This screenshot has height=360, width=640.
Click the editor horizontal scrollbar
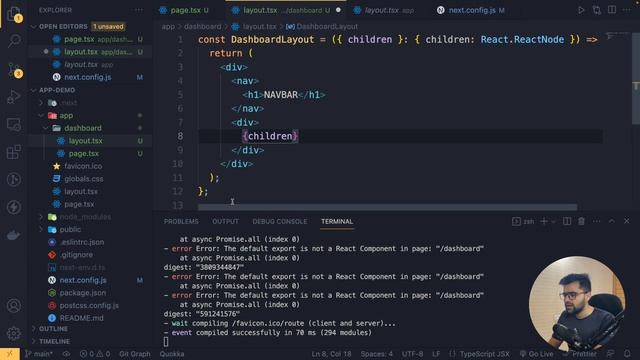coord(387,207)
